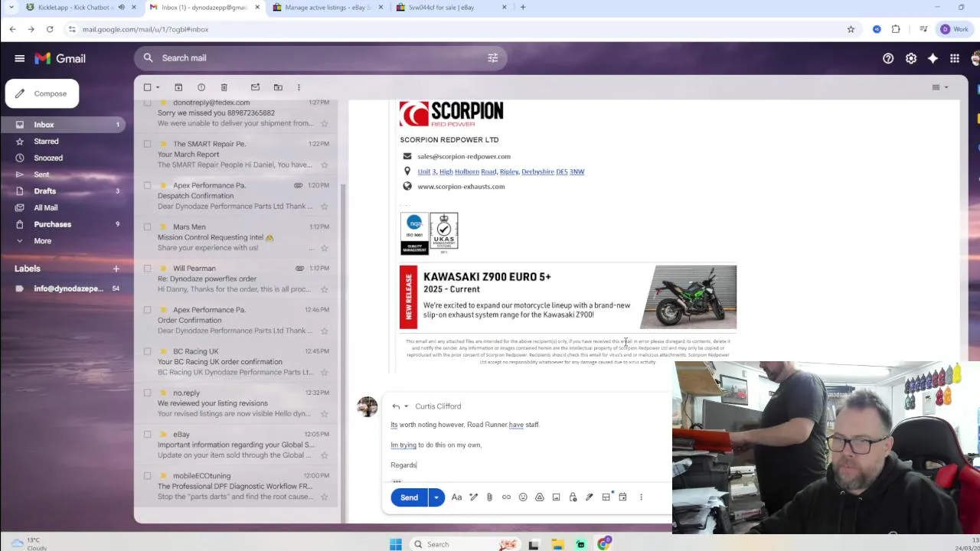Open the More options dots in mail toolbar
The width and height of the screenshot is (980, 551).
pos(299,87)
